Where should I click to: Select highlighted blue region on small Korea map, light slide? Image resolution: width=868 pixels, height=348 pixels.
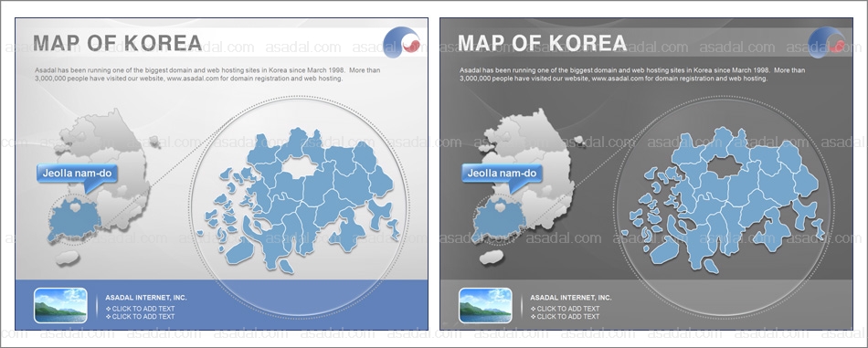coord(74,219)
